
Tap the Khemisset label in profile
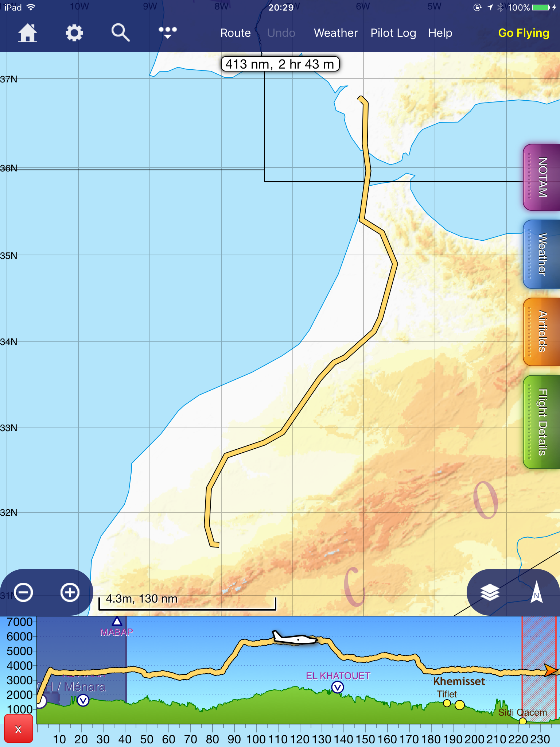(459, 681)
